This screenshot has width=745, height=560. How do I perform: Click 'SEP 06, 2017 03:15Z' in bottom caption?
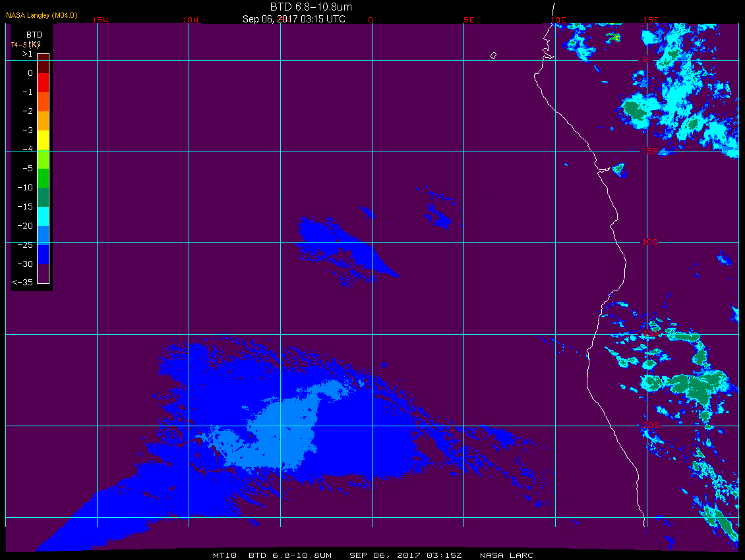(405, 555)
